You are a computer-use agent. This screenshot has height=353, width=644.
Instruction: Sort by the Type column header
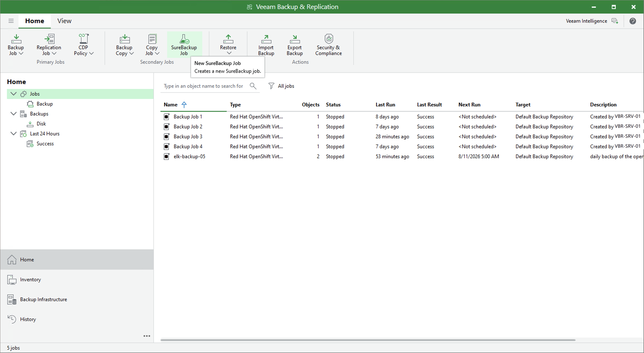(235, 105)
